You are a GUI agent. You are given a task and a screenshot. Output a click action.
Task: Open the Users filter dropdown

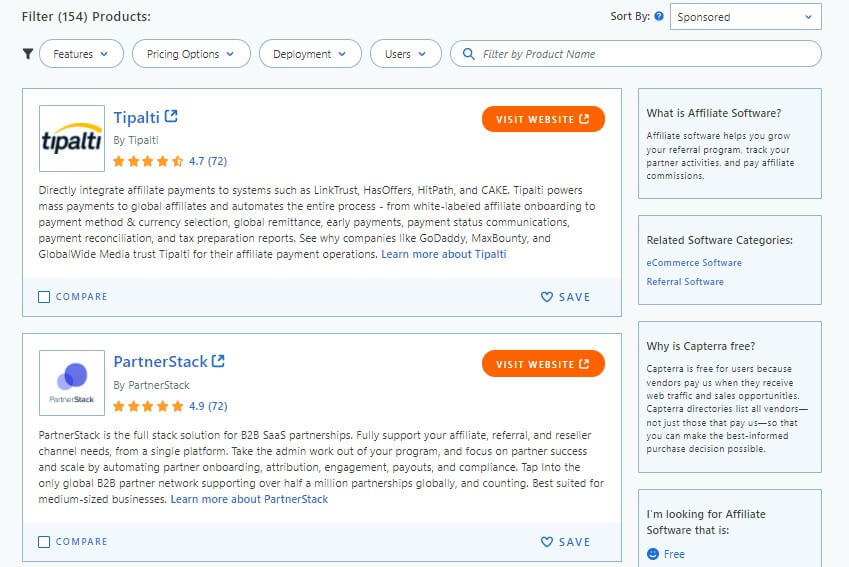pos(405,54)
